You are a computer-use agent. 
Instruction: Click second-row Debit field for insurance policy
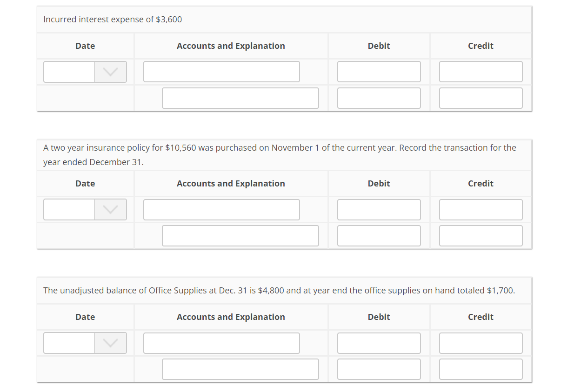[379, 236]
